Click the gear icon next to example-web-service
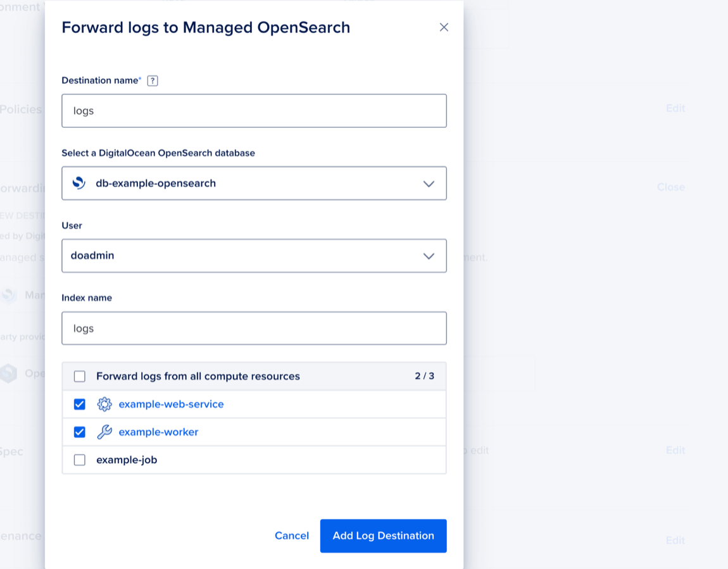The width and height of the screenshot is (728, 569). 104,404
